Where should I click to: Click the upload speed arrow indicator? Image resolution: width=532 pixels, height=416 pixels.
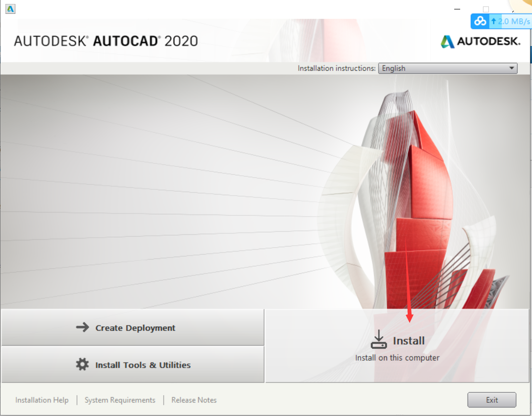click(x=493, y=21)
